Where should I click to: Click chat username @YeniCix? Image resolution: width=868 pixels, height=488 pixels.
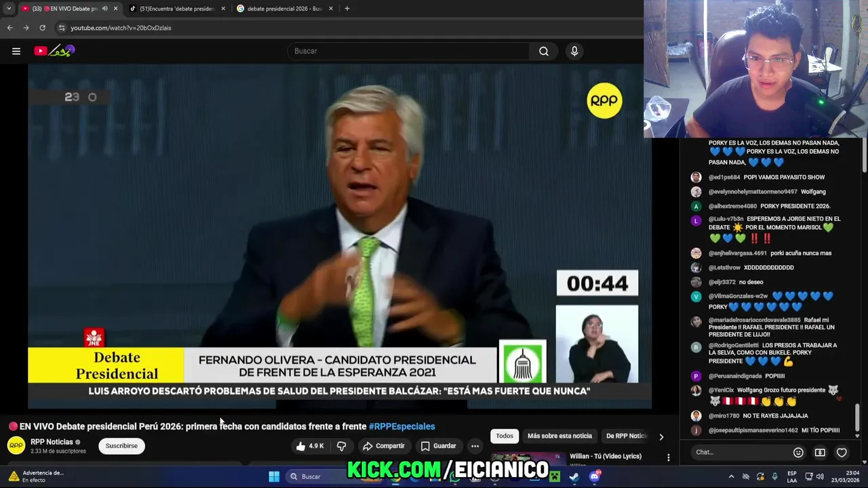[x=721, y=390]
